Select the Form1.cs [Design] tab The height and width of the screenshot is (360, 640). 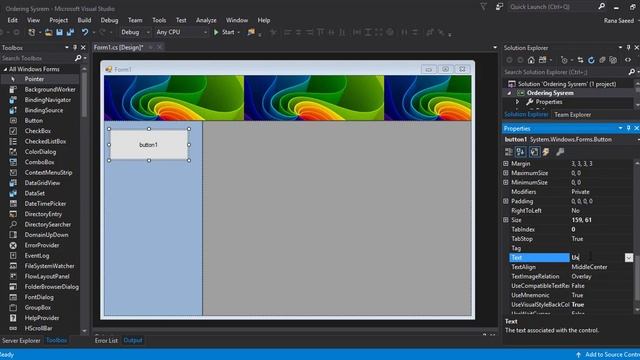point(118,47)
